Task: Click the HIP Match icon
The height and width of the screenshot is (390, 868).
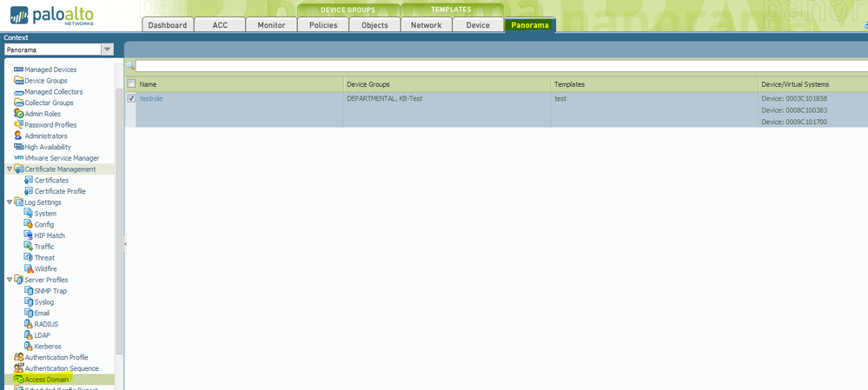Action: click(x=28, y=235)
